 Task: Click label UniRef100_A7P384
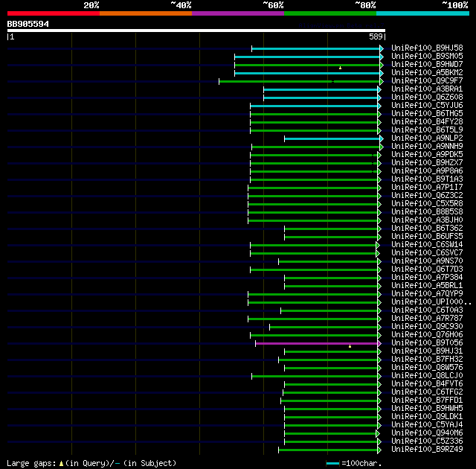pos(427,278)
